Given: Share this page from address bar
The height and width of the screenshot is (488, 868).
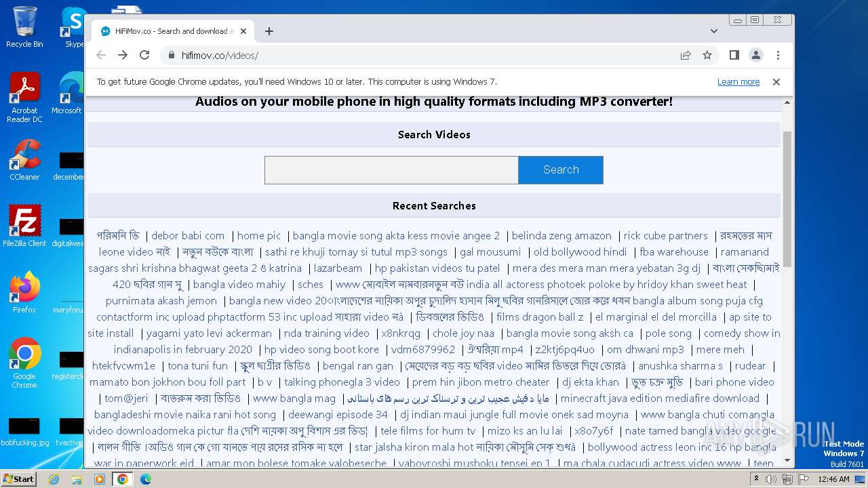Looking at the screenshot, I should [x=686, y=56].
